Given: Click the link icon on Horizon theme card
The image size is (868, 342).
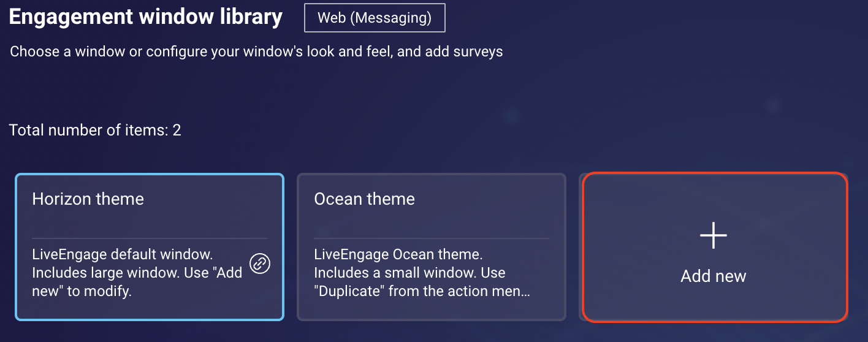Looking at the screenshot, I should pos(261,264).
